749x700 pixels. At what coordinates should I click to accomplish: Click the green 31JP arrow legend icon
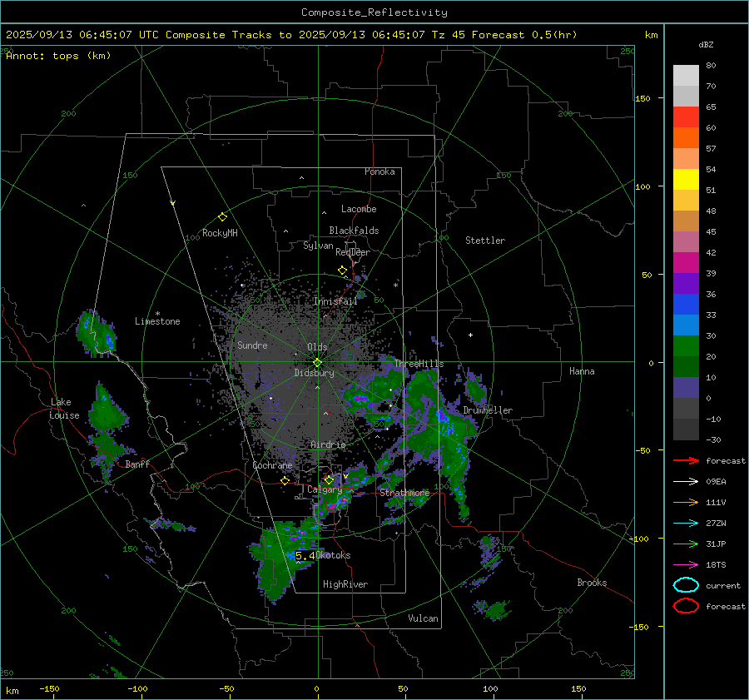(686, 544)
